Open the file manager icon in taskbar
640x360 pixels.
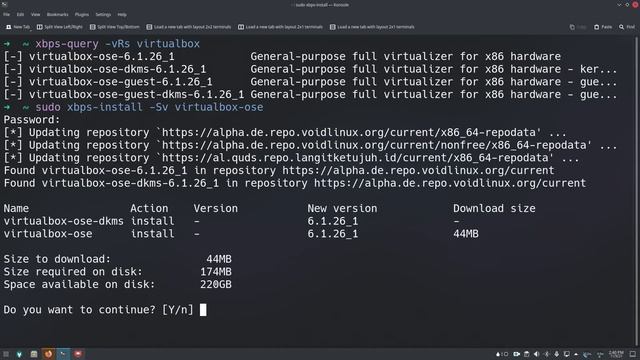pyautogui.click(x=34, y=354)
